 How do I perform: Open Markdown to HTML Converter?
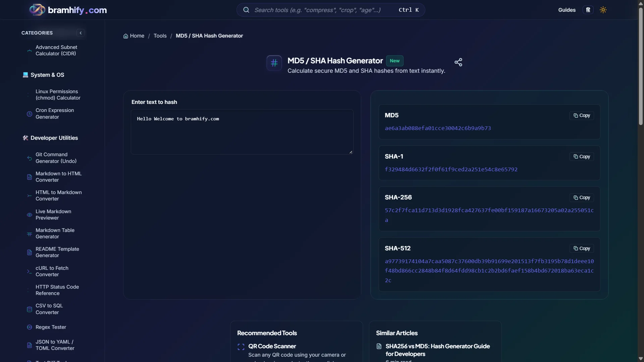click(59, 177)
